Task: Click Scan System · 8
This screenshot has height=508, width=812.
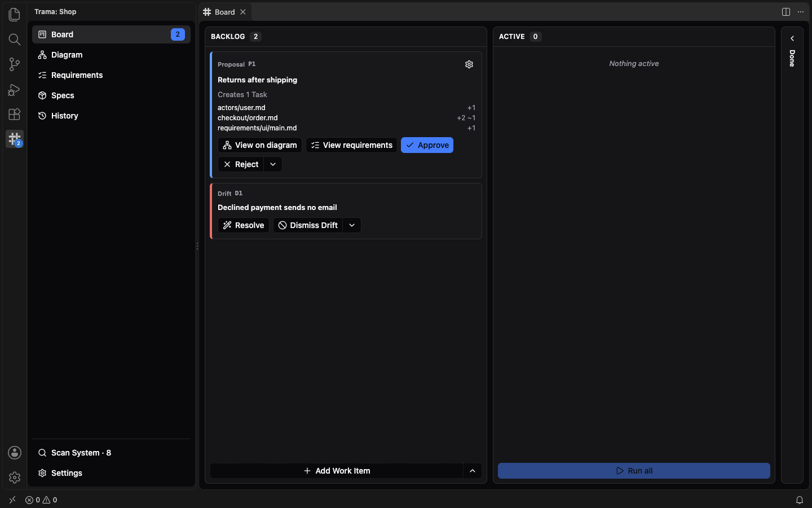Action: (111, 453)
